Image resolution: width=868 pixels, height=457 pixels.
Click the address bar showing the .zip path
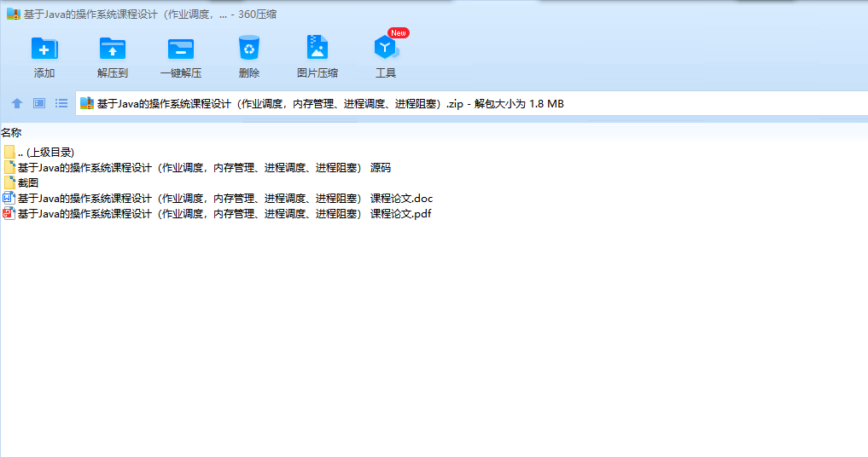click(x=472, y=103)
